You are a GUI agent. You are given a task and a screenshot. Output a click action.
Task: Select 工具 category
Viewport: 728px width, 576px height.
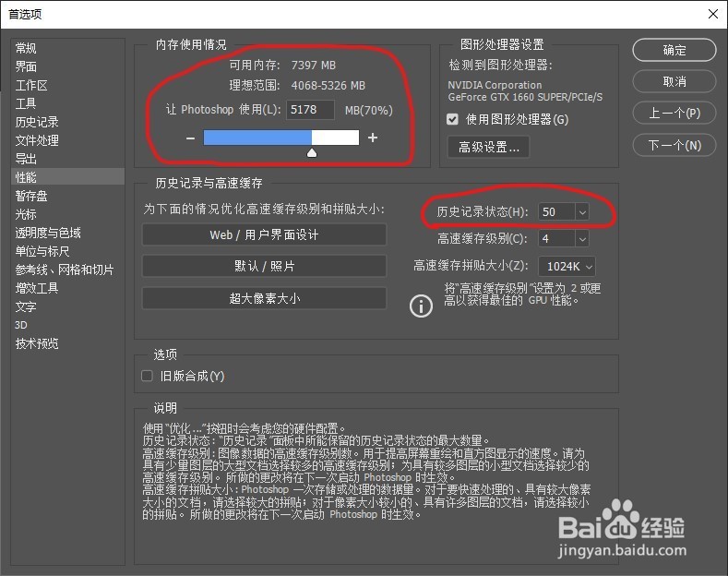click(x=67, y=103)
